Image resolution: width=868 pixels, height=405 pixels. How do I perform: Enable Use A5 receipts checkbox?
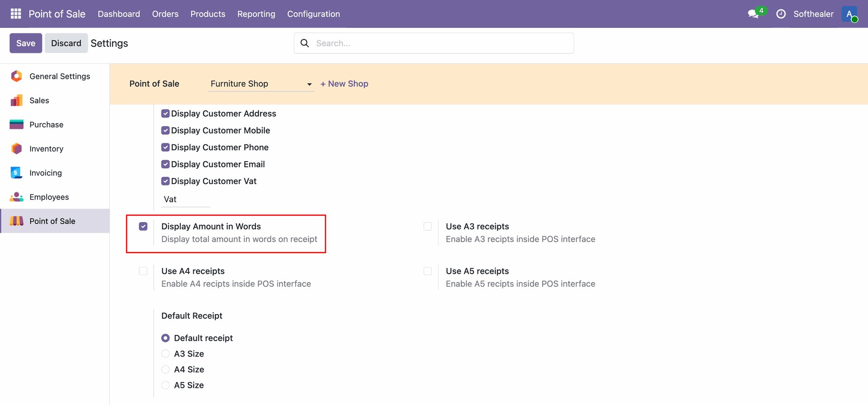tap(428, 271)
